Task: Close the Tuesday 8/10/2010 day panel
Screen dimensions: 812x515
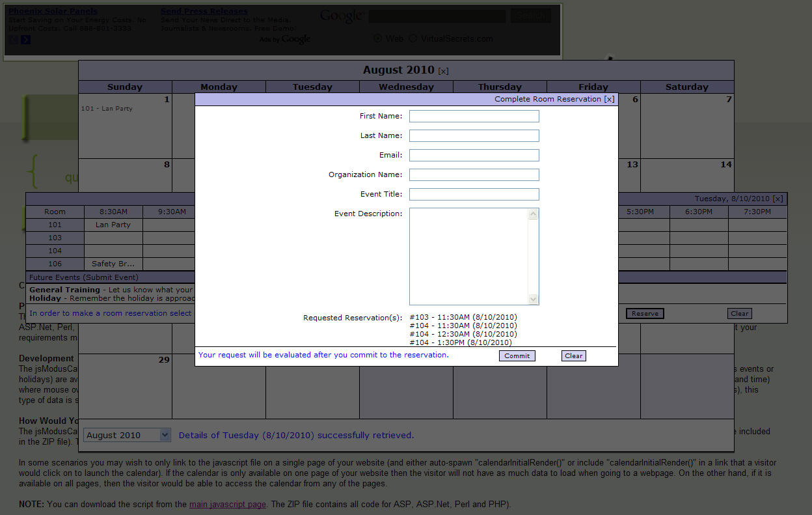Action: click(778, 199)
